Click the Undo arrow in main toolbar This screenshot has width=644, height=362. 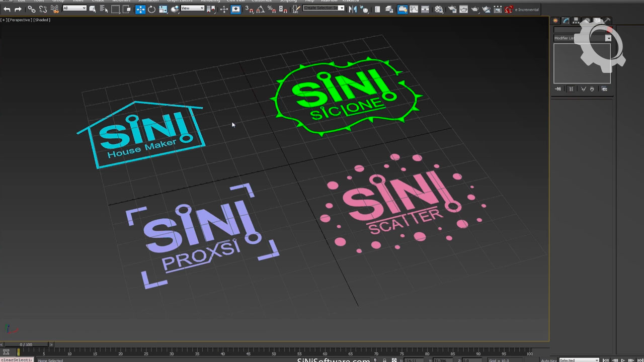coord(7,10)
